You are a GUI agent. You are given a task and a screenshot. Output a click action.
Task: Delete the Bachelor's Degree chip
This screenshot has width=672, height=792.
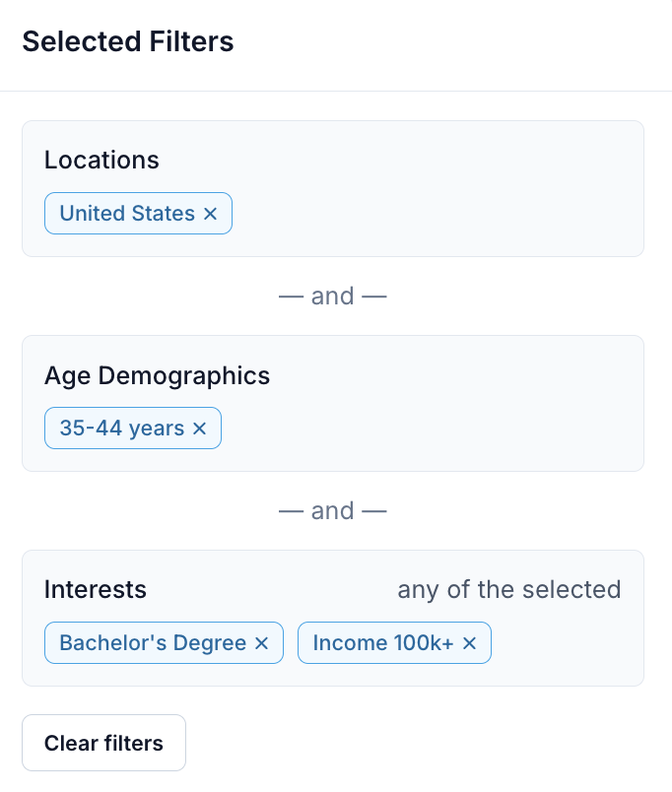click(x=261, y=643)
